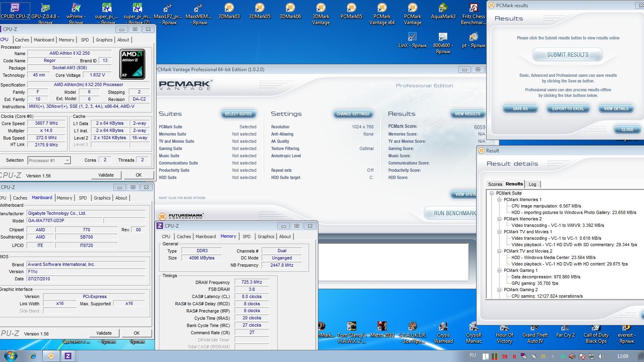
Task: Click Validate in the top CPU-Z window
Action: point(106,175)
